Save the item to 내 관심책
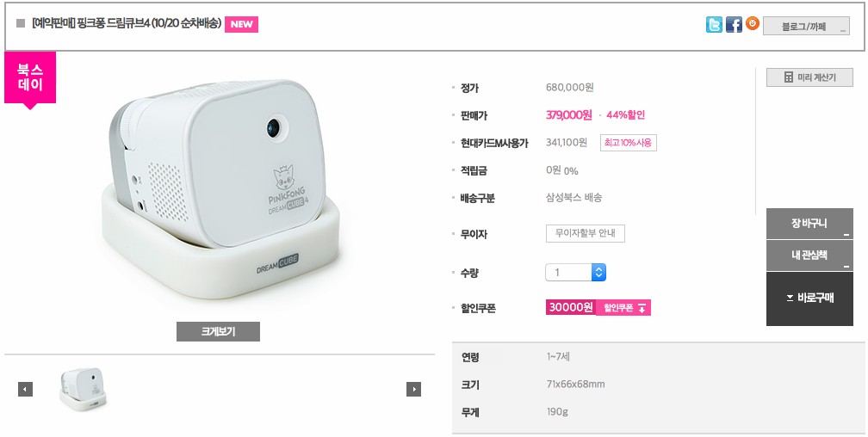 (x=809, y=255)
